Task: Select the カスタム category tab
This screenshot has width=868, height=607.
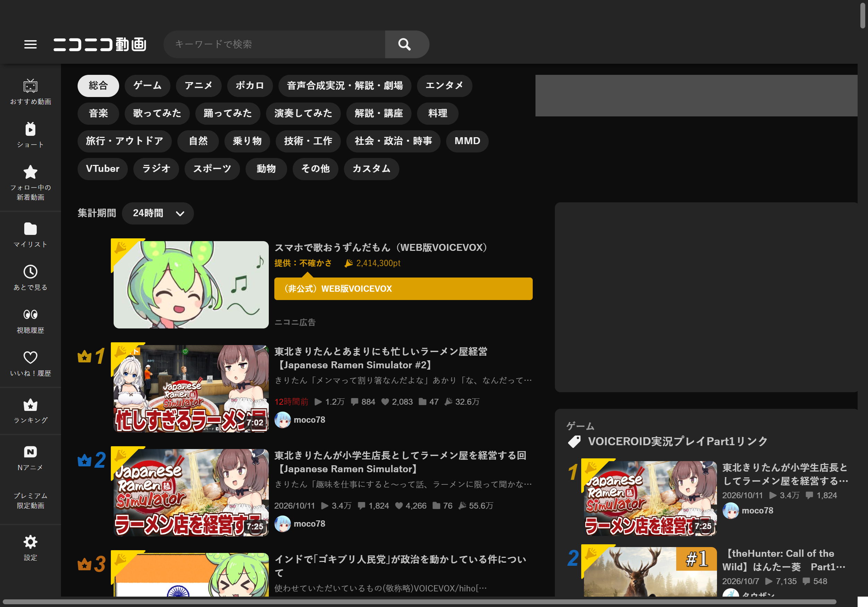Action: [x=371, y=169]
